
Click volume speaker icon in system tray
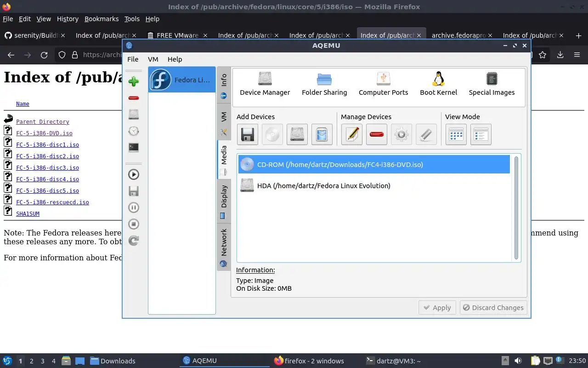pyautogui.click(x=518, y=361)
